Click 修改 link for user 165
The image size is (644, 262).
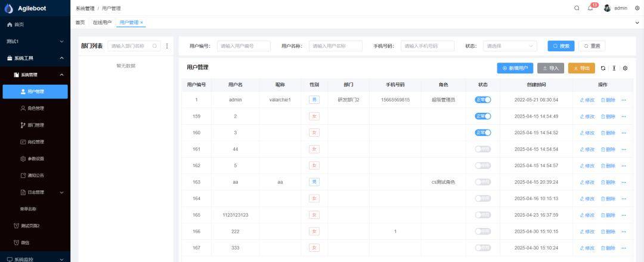coord(587,215)
